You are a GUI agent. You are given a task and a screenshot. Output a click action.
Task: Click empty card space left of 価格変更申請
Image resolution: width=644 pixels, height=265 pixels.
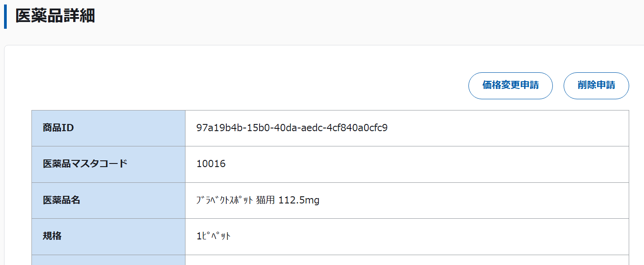(x=269, y=85)
